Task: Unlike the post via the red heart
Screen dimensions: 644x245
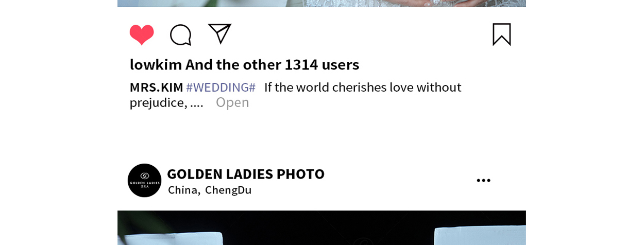Action: pos(142,34)
